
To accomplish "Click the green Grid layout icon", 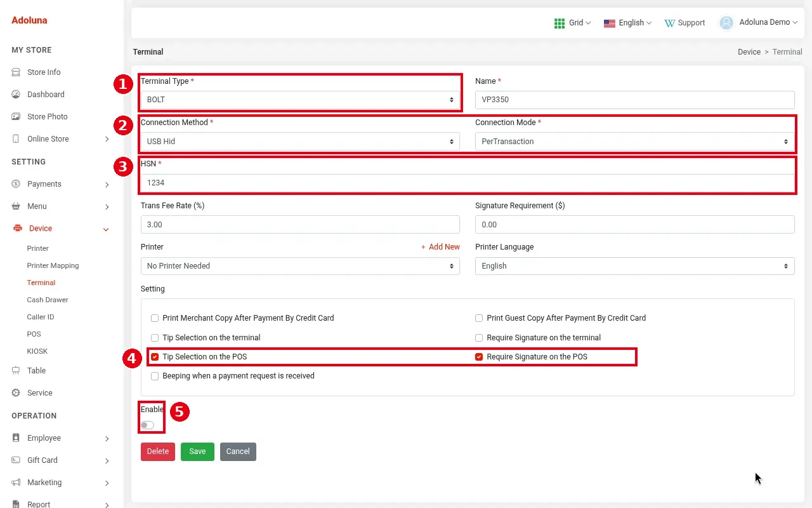I will 560,23.
